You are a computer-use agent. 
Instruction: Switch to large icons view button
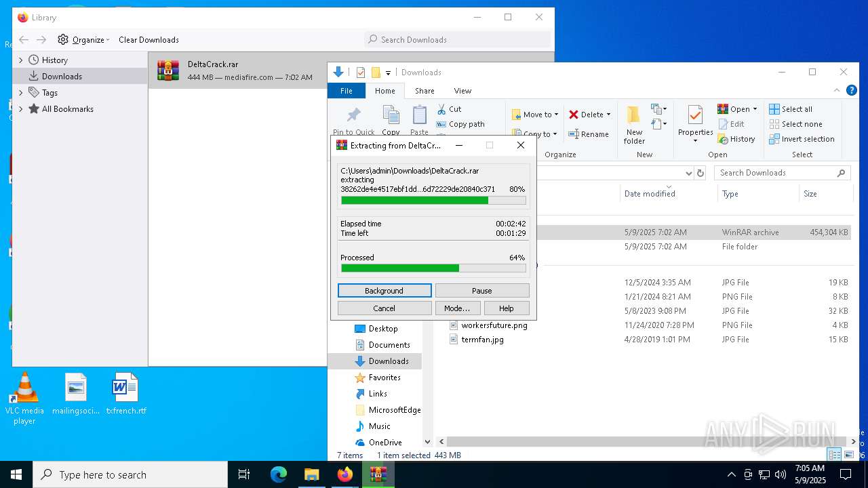click(x=850, y=455)
